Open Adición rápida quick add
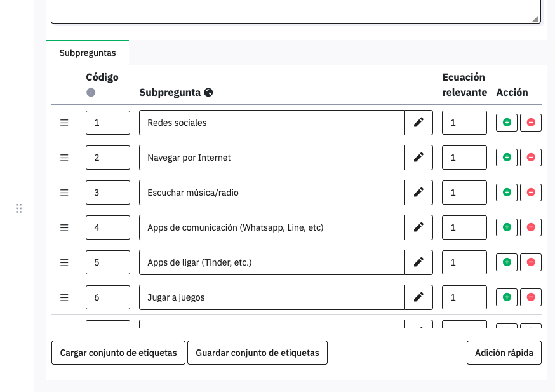Viewport: 555px width, 392px height. pyautogui.click(x=504, y=353)
